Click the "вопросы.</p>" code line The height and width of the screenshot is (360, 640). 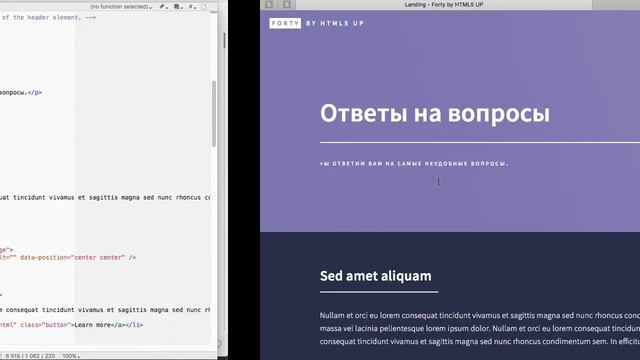(x=21, y=93)
